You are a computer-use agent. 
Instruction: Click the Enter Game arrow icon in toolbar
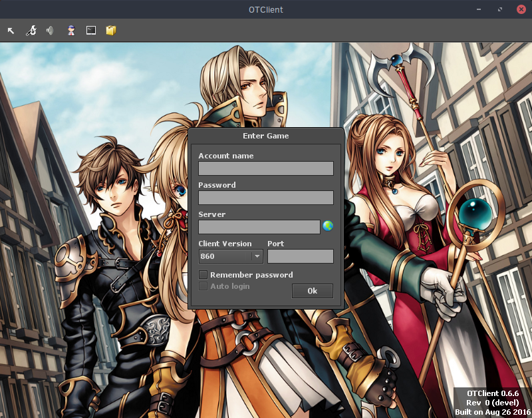tap(11, 31)
